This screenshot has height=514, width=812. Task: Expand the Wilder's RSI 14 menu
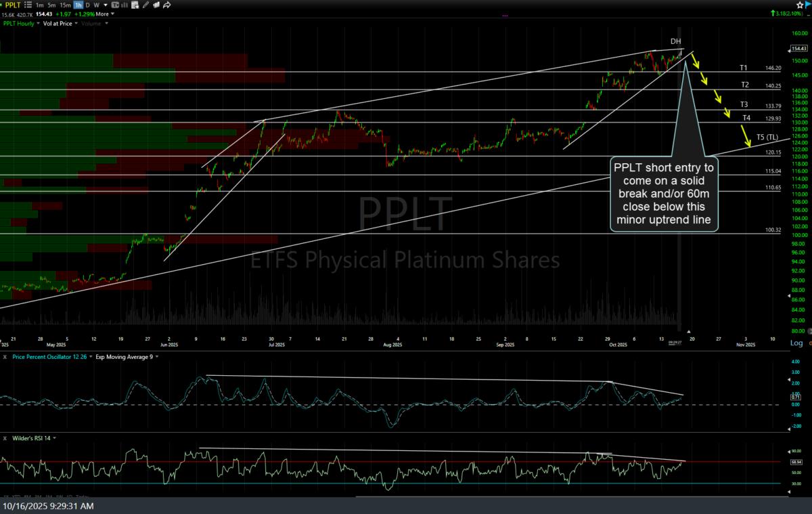point(54,438)
